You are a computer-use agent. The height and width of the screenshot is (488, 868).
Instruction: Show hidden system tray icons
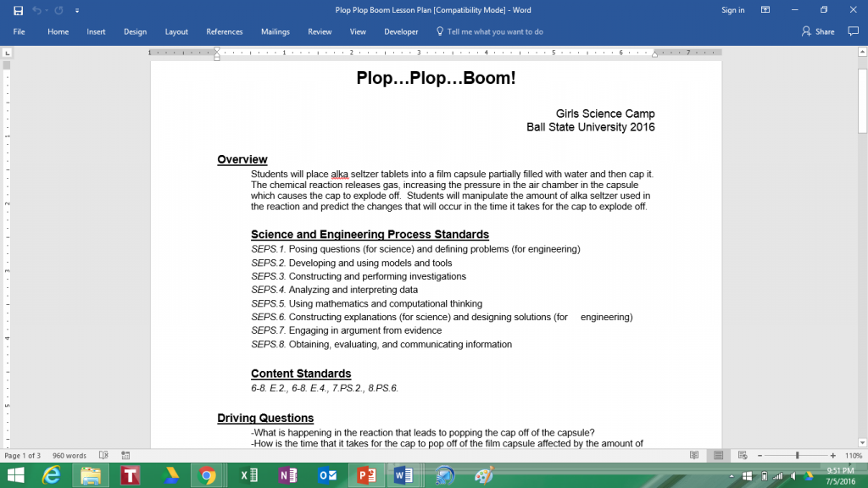tap(733, 475)
